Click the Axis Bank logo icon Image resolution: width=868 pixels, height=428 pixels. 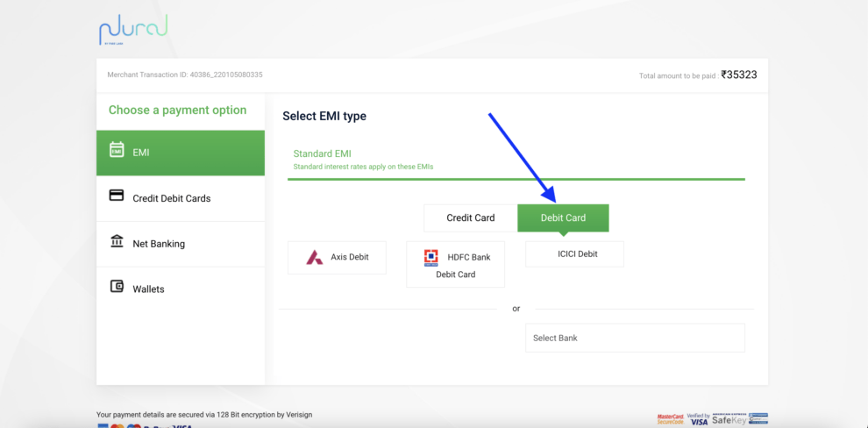pos(314,257)
